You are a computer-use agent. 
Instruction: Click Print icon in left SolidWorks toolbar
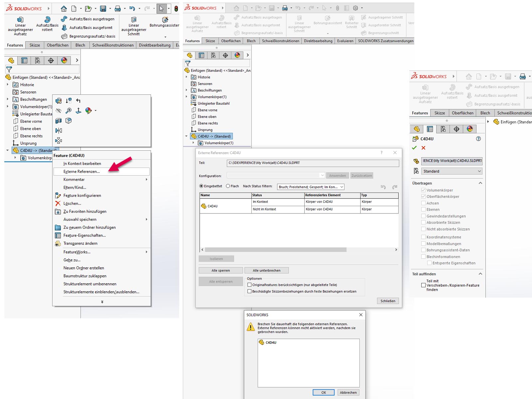pyautogui.click(x=118, y=9)
